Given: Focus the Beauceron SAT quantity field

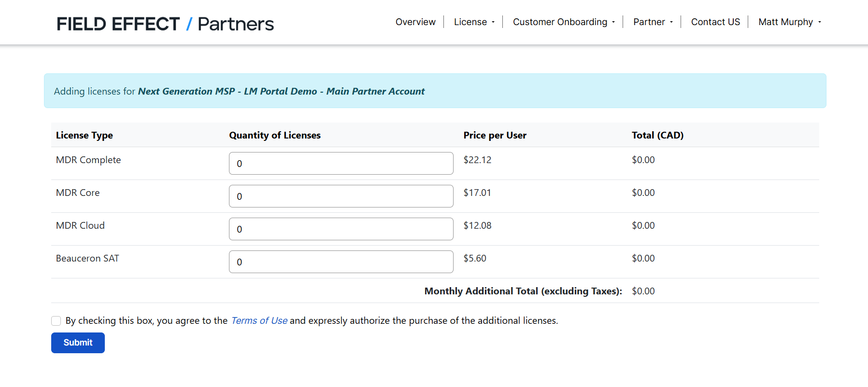Looking at the screenshot, I should [x=341, y=262].
